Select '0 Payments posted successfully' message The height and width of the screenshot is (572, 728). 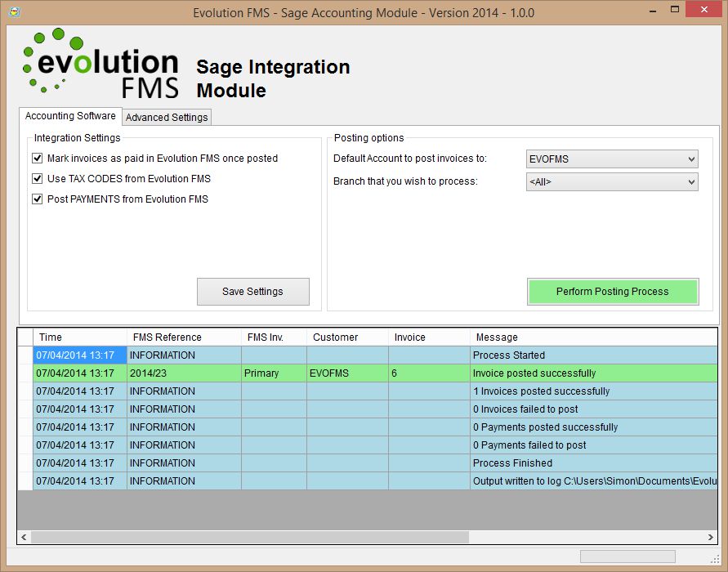[x=594, y=427]
